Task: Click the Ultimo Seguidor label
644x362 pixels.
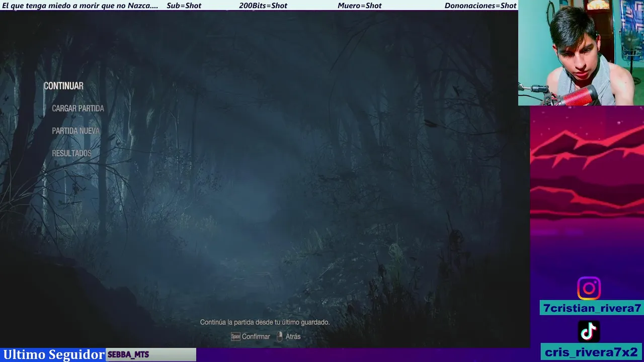Action: click(x=54, y=354)
